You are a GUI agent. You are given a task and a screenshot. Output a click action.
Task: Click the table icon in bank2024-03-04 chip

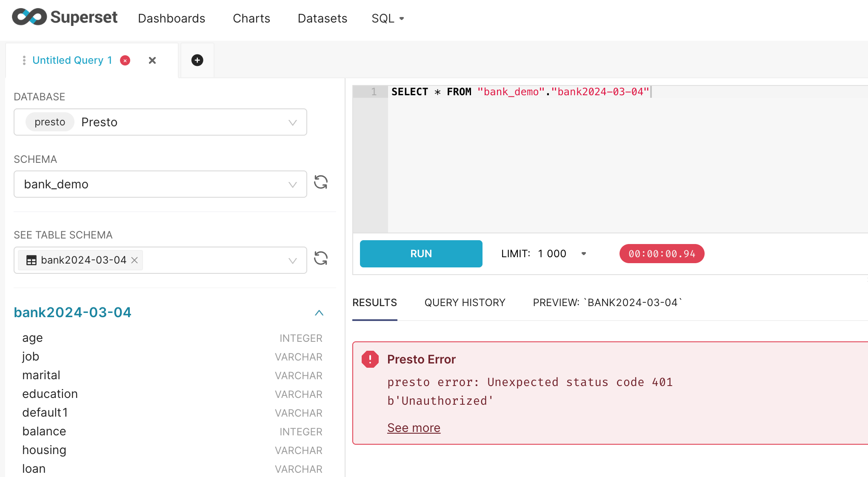[31, 260]
